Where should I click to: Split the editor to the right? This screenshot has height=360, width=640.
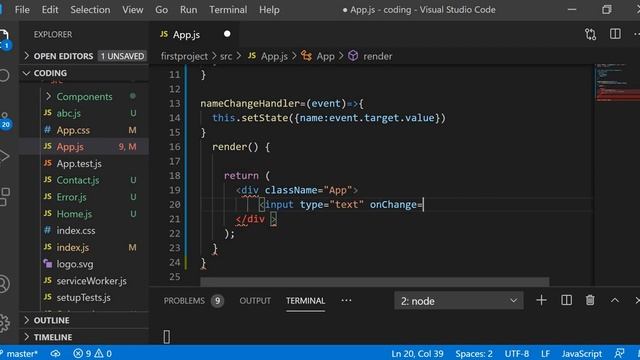[x=615, y=34]
